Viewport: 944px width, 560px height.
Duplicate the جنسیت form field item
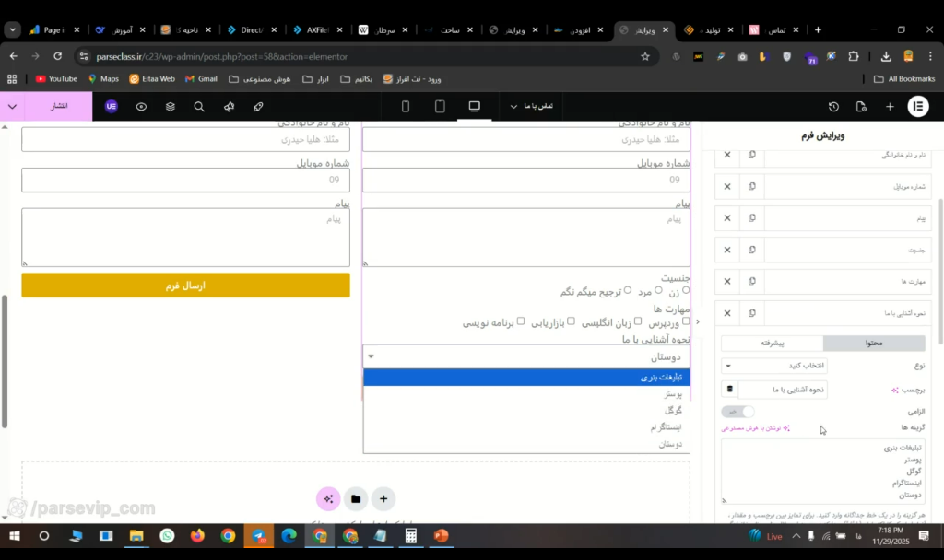click(x=752, y=250)
